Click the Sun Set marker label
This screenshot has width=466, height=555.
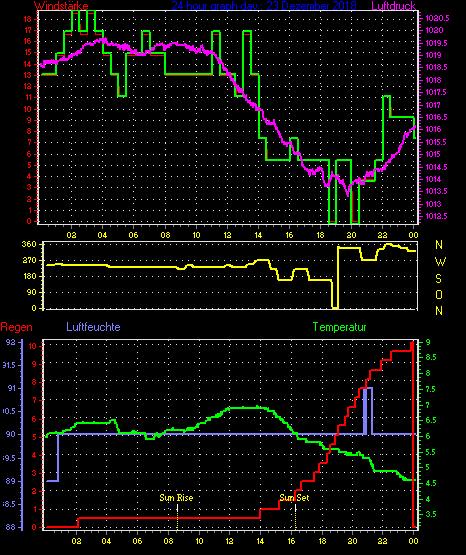click(x=294, y=498)
